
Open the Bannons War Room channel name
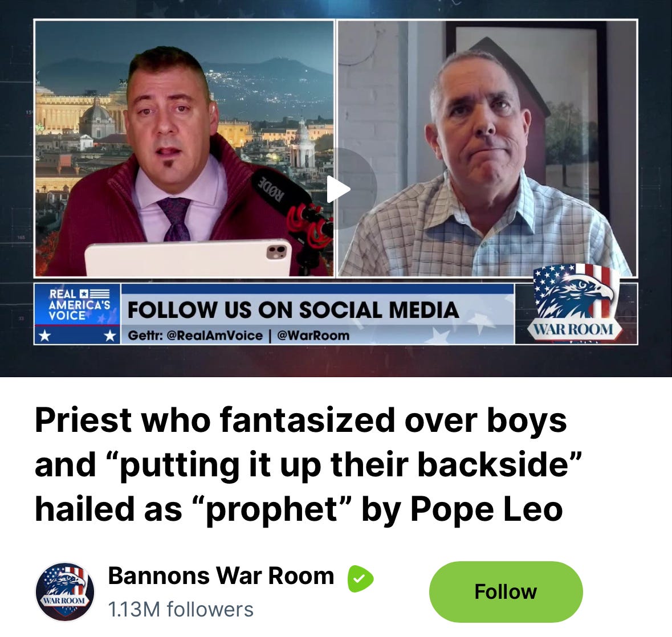[x=221, y=575]
